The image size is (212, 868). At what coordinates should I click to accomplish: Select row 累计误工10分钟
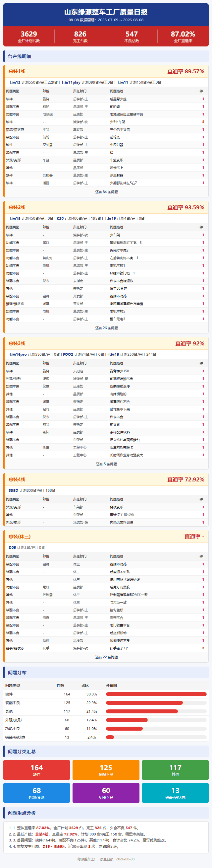coord(106,515)
